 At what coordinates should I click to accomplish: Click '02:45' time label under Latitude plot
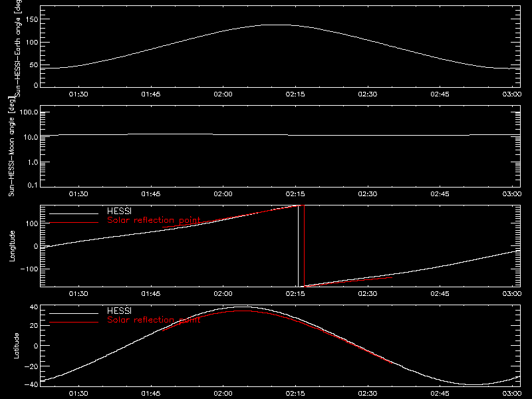coord(440,394)
